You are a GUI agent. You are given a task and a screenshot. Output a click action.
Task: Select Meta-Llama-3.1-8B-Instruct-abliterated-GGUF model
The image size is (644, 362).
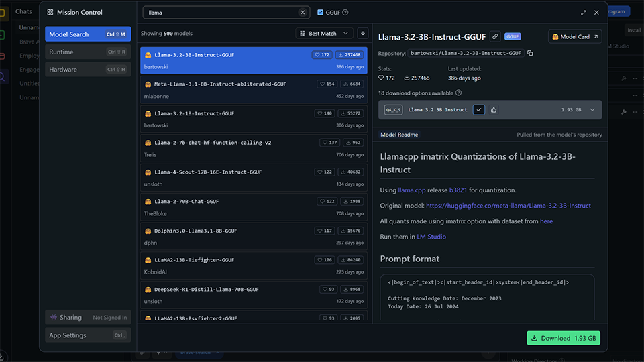[x=254, y=90]
